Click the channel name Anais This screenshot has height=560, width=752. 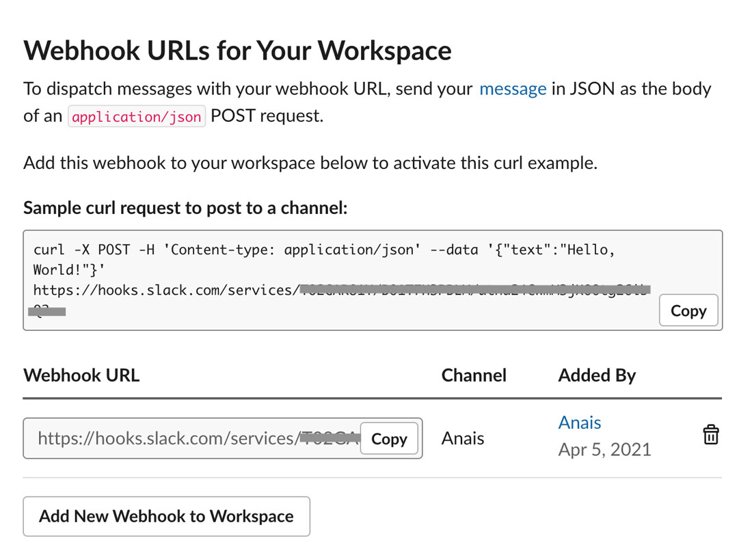(x=463, y=438)
